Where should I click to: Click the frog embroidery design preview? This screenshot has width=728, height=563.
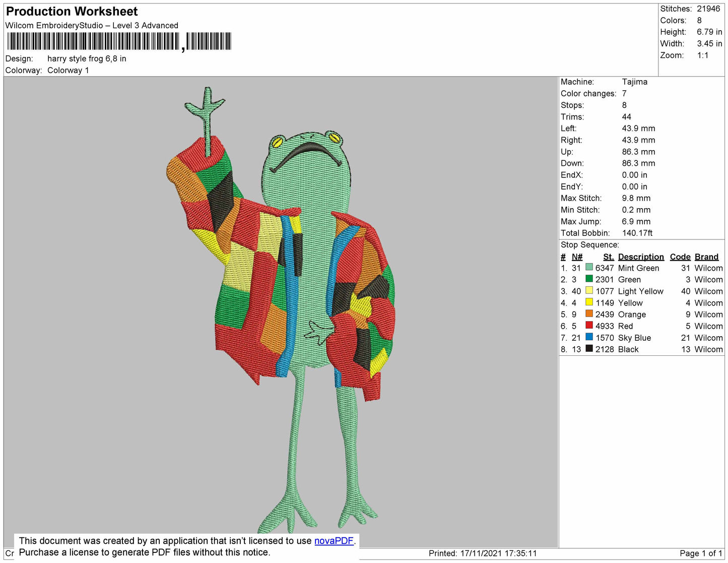(x=281, y=310)
